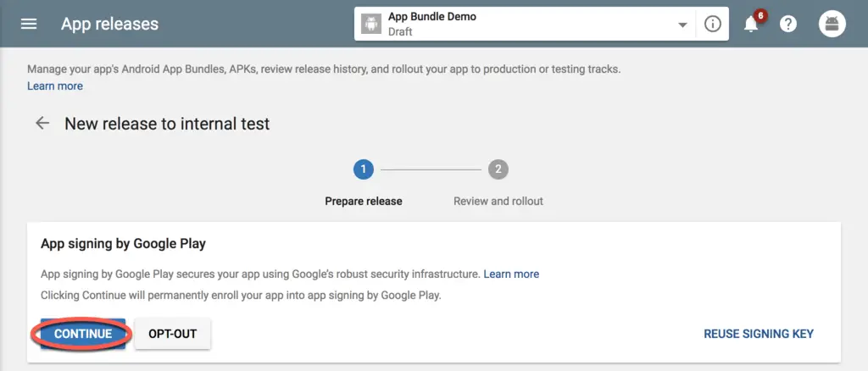Select step 1 circle in the stepper
Image resolution: width=868 pixels, height=371 pixels.
364,169
